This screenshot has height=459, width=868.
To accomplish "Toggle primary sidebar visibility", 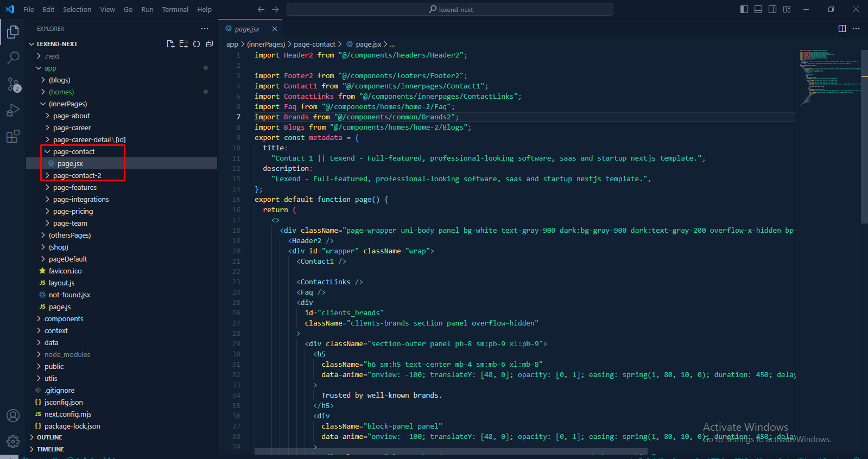I will (x=744, y=9).
